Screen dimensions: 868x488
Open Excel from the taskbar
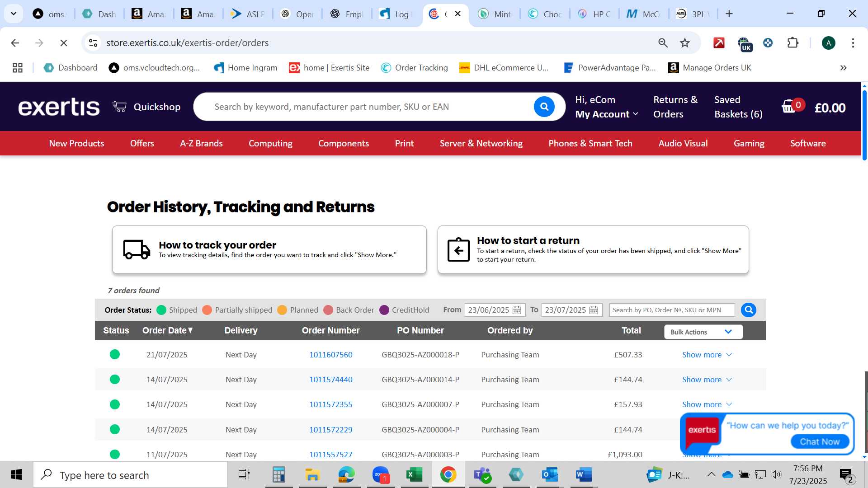coord(414,474)
